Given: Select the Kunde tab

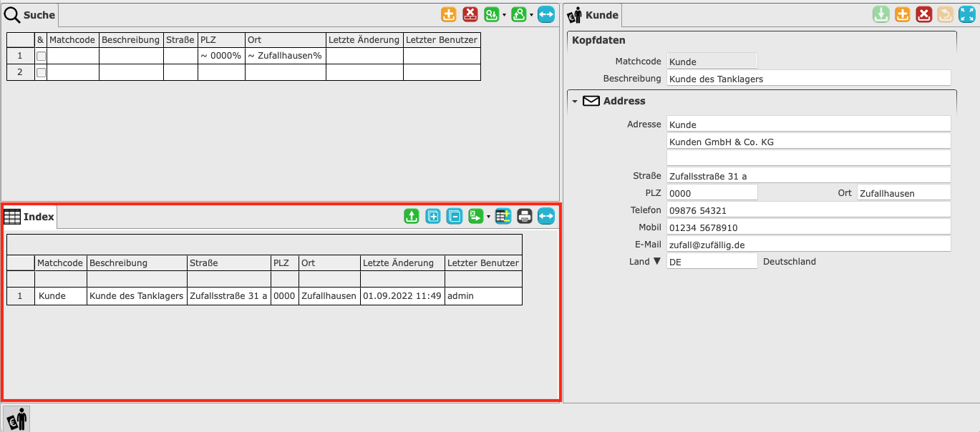Looking at the screenshot, I should 593,15.
